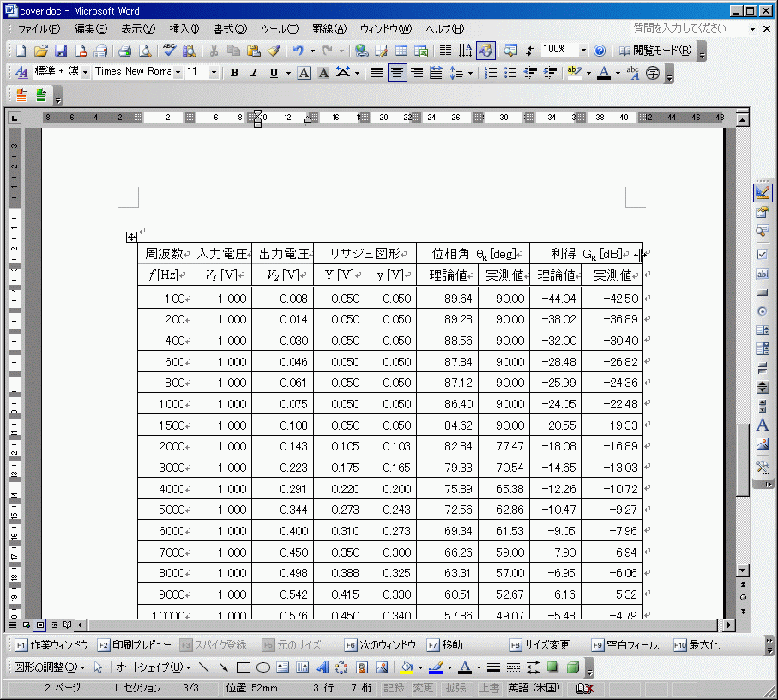Open the 100% zoom dropdown
The width and height of the screenshot is (778, 700).
pos(583,51)
